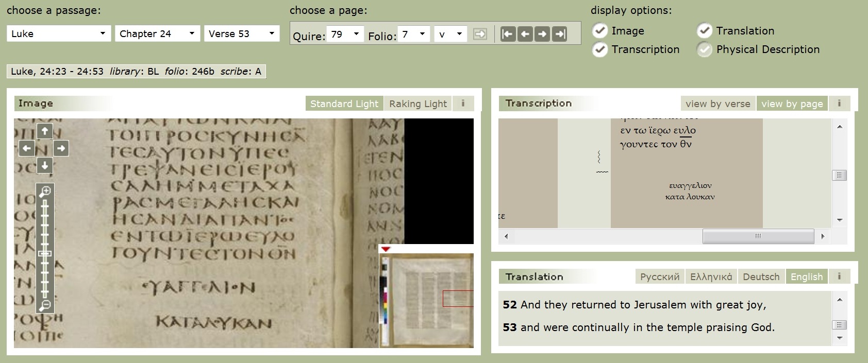The width and height of the screenshot is (868, 363).
Task: Pan the manuscript image left
Action: tap(27, 149)
